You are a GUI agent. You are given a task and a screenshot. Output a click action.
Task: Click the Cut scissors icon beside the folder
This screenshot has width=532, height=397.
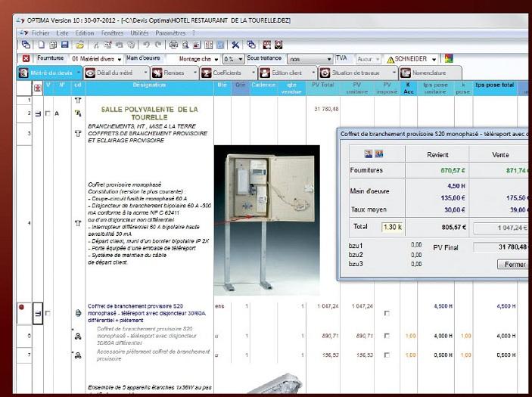pos(96,45)
